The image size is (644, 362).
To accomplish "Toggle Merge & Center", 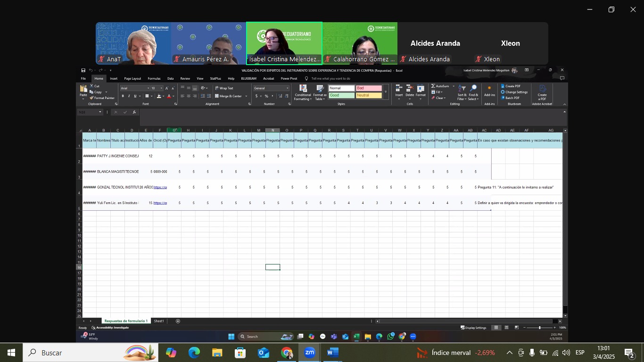I will pyautogui.click(x=229, y=96).
